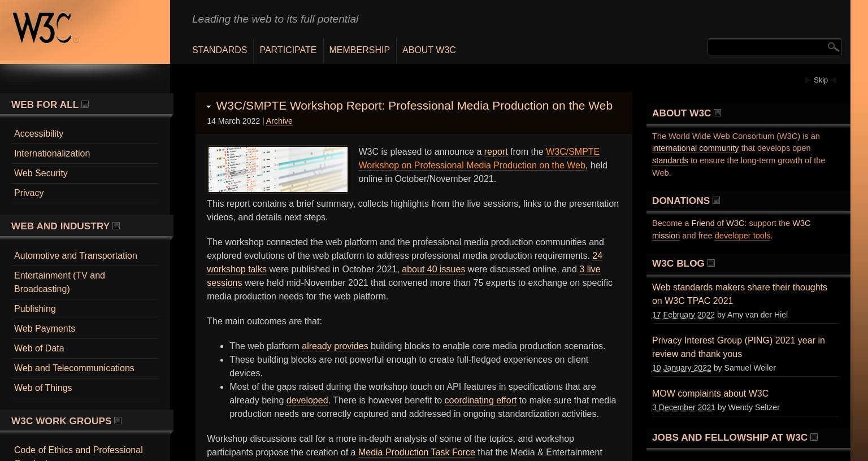The image size is (868, 461).
Task: Focus the search text field
Action: tap(767, 47)
